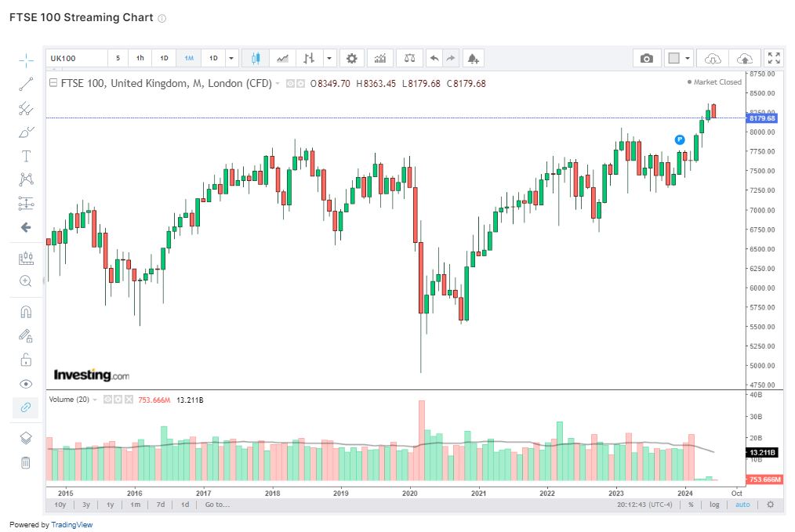The height and width of the screenshot is (532, 795).
Task: Open the Compare symbols scale icon
Action: coord(408,58)
